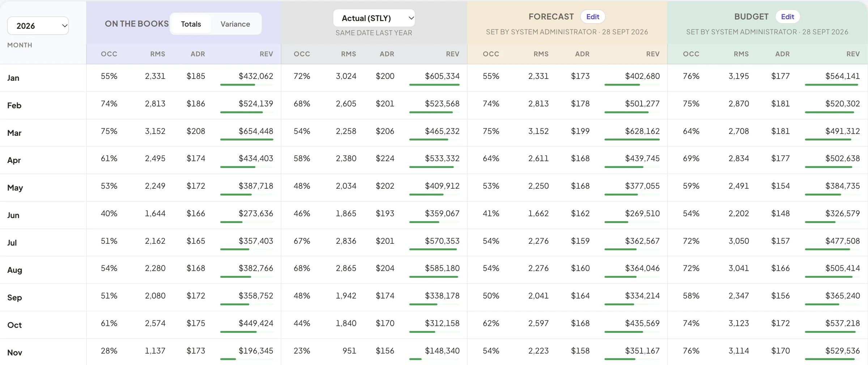Switch to the Variance tab

[x=235, y=24]
